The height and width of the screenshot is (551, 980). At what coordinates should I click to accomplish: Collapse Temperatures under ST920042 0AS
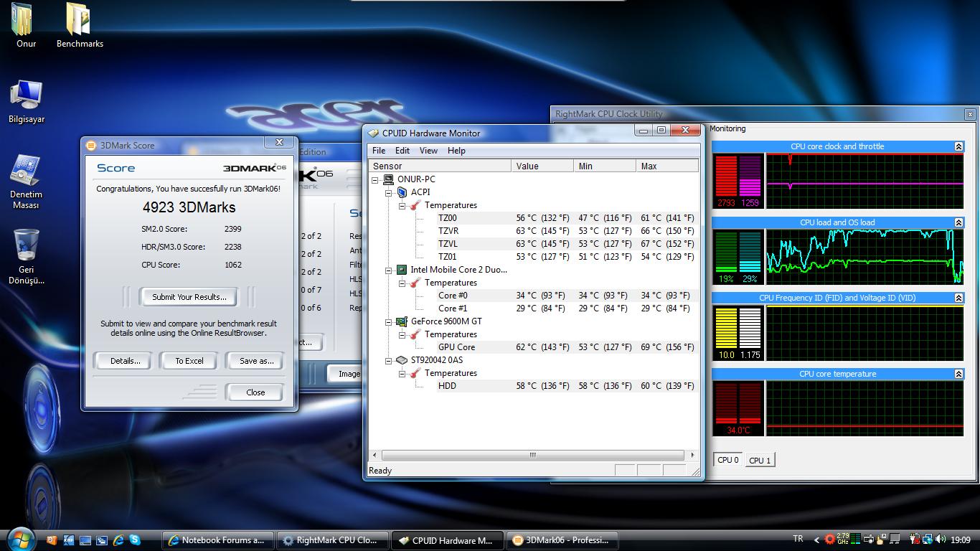coord(402,373)
